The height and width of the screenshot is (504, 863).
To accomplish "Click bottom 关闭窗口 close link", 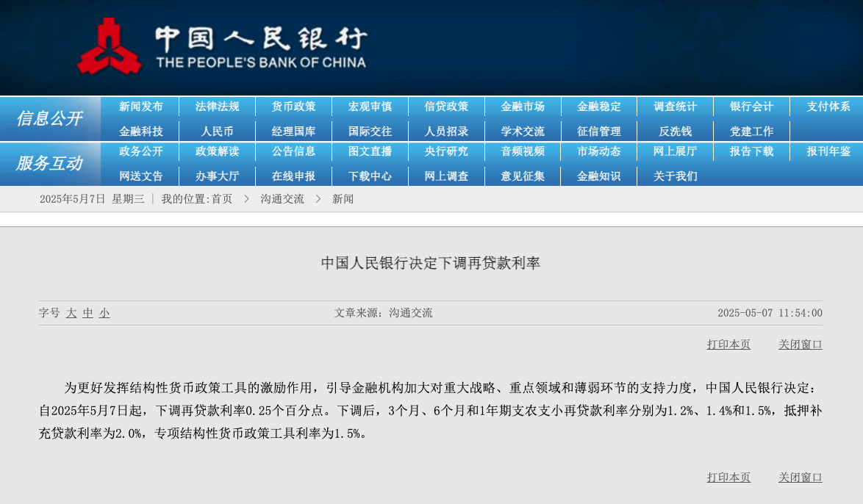I will [x=800, y=478].
